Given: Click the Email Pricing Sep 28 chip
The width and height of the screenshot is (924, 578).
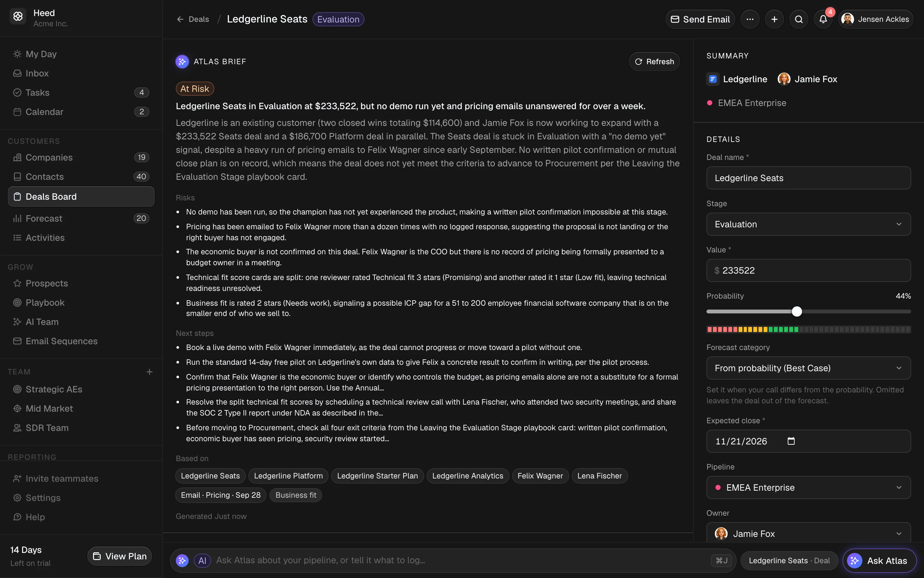Looking at the screenshot, I should pos(220,495).
